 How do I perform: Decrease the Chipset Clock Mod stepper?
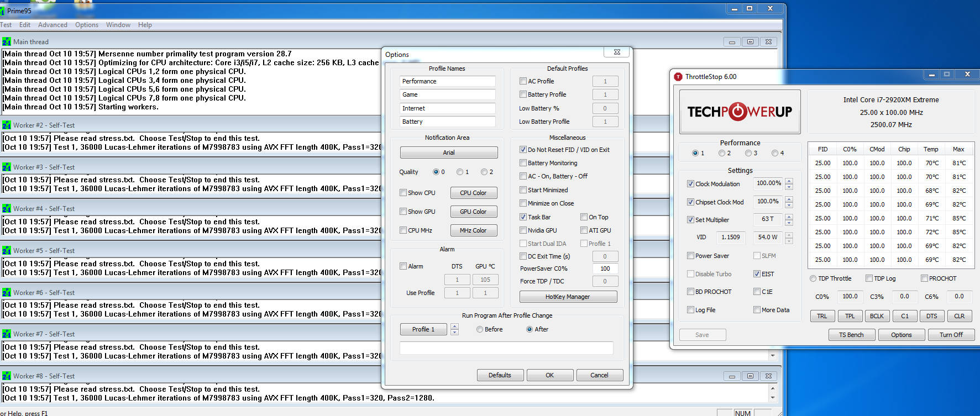click(x=789, y=205)
